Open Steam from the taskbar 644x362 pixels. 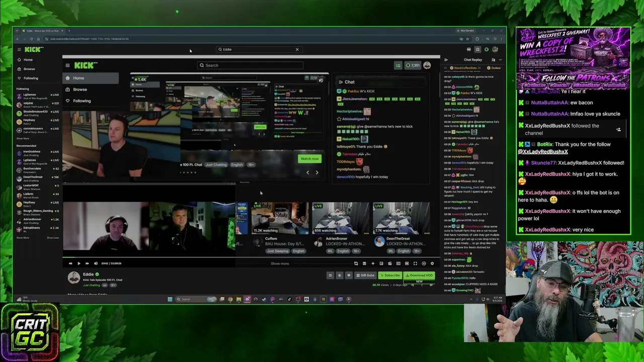point(264,299)
